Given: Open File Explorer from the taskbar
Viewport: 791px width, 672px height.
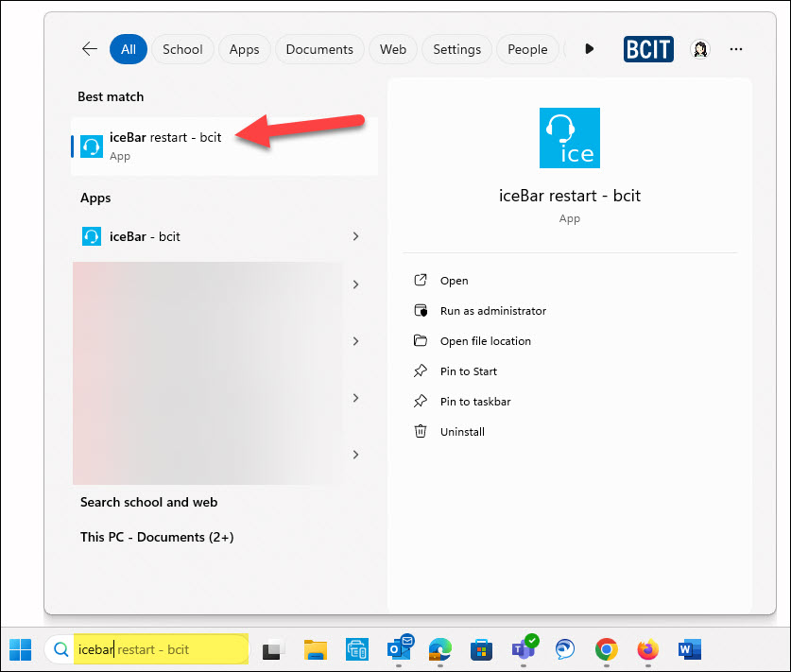Looking at the screenshot, I should 315,649.
